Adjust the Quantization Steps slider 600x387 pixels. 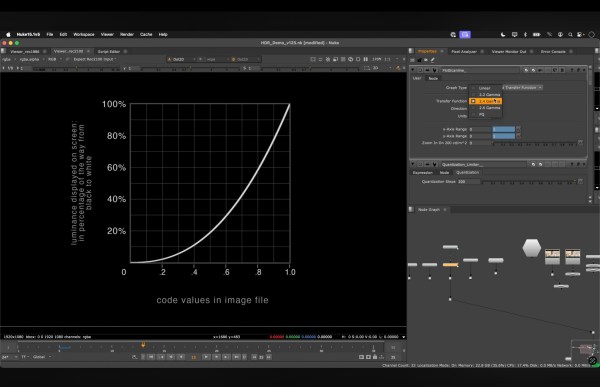(x=528, y=181)
